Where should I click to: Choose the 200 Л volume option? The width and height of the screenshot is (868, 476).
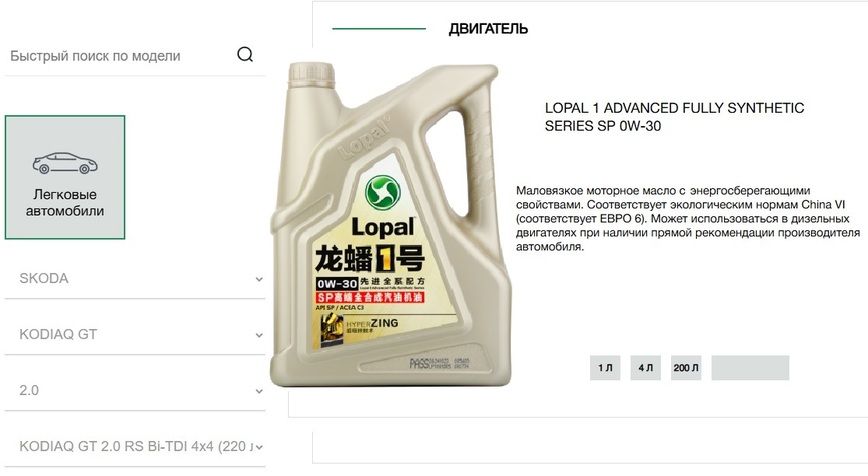point(686,368)
